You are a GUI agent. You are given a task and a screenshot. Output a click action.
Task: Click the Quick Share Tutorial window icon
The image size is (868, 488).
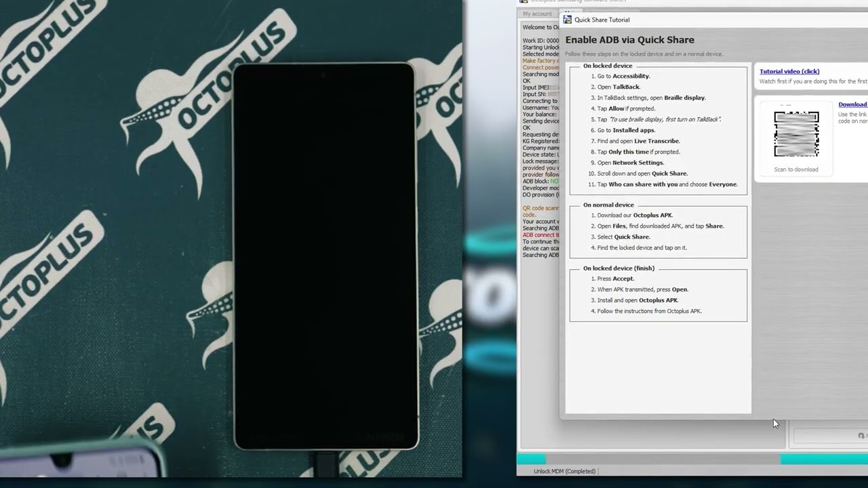tap(568, 20)
